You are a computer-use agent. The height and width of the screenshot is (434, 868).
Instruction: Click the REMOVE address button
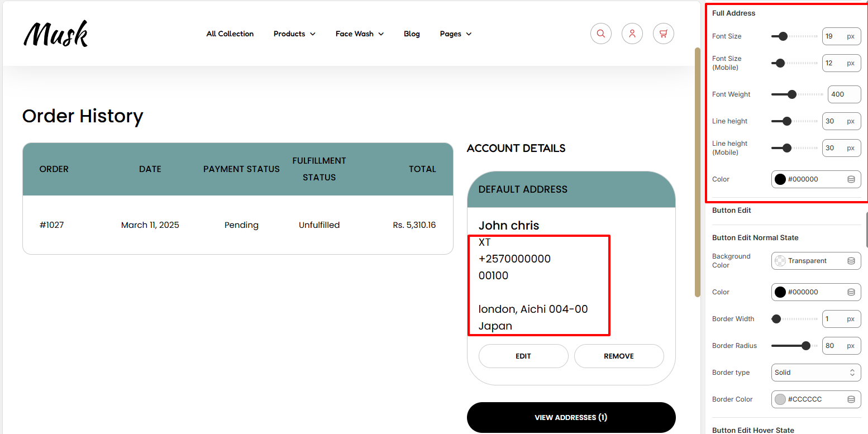coord(619,356)
